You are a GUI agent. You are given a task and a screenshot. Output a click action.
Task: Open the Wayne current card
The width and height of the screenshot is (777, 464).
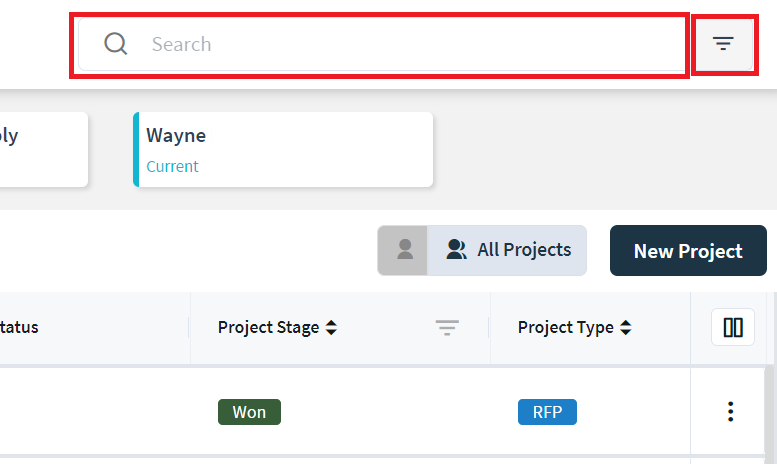pos(284,150)
